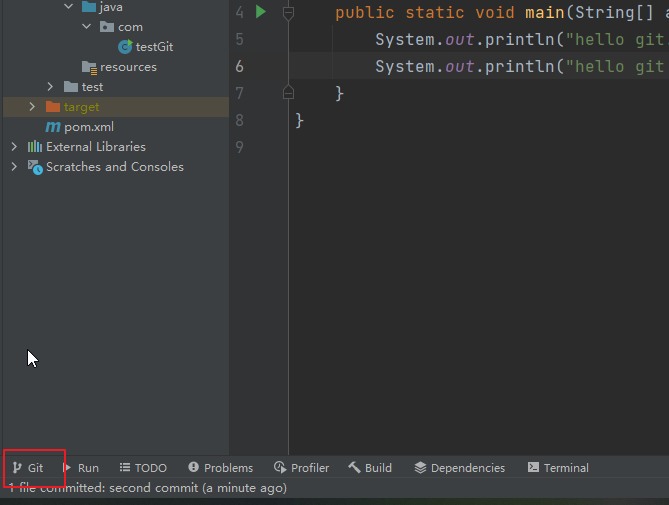669x505 pixels.
Task: Expand External Libraries node
Action: [x=14, y=147]
